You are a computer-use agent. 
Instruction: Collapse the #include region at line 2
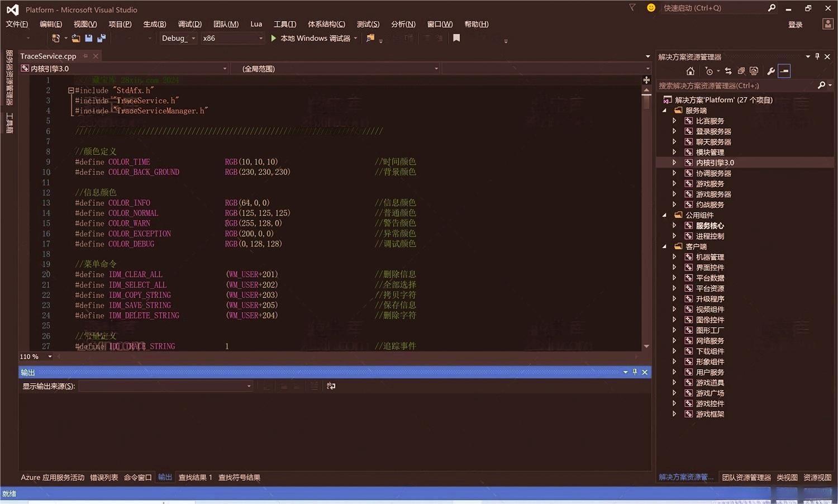pyautogui.click(x=71, y=91)
